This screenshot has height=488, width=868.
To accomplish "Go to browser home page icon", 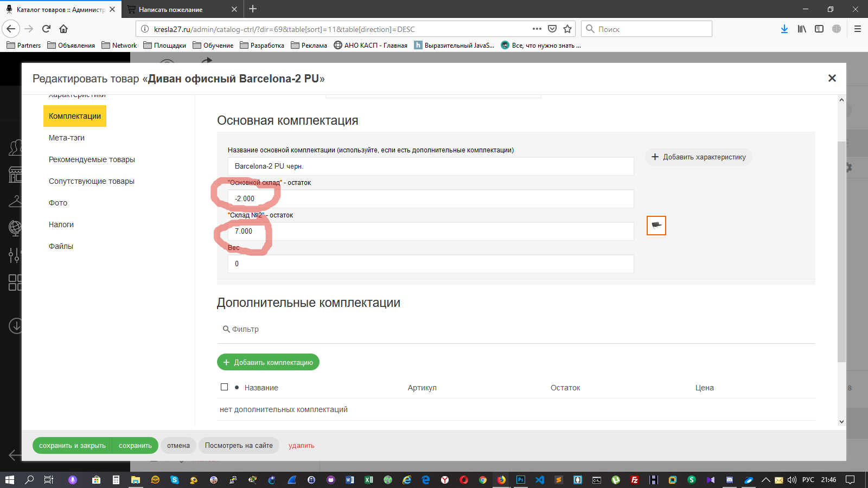I will point(63,29).
